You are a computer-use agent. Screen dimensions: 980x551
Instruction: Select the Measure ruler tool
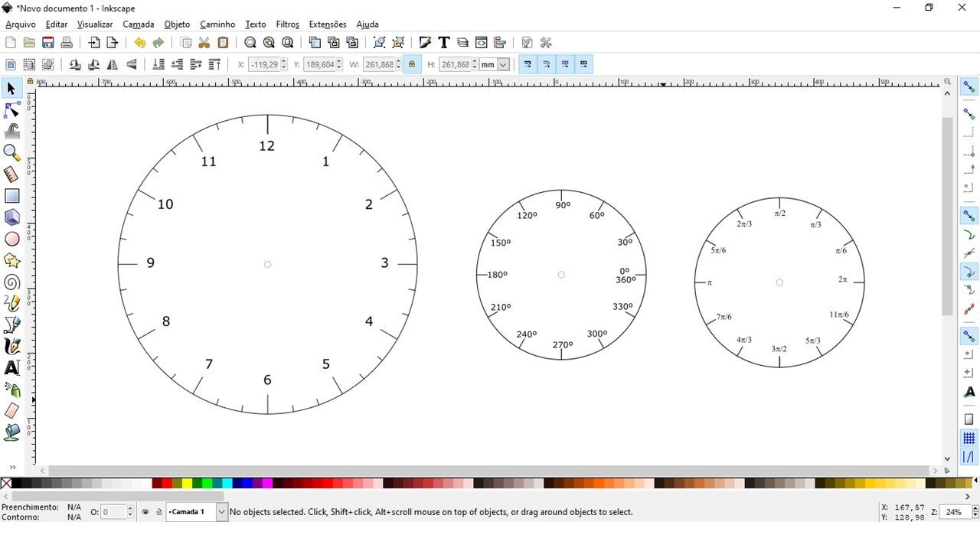click(x=11, y=174)
